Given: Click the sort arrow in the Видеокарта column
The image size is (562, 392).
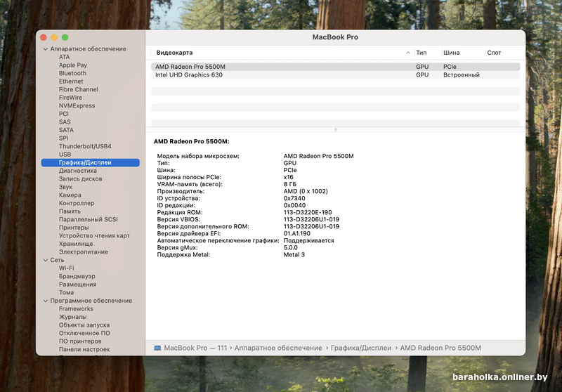Looking at the screenshot, I should pos(408,53).
